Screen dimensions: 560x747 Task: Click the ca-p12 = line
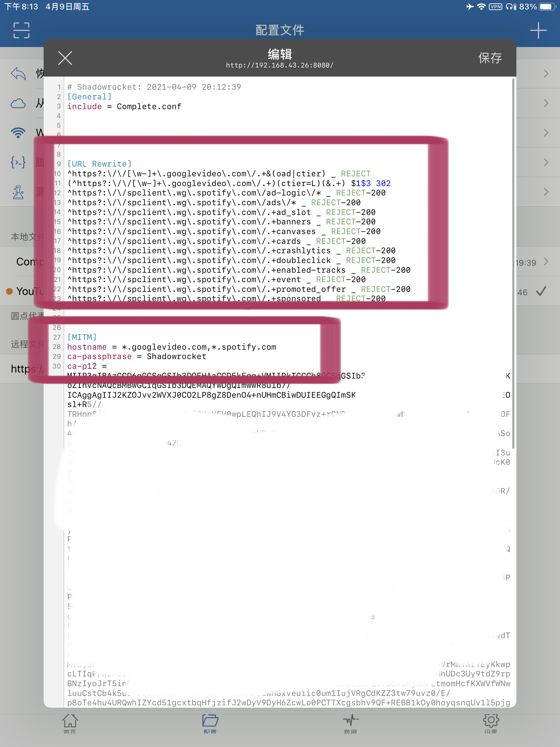coord(87,366)
